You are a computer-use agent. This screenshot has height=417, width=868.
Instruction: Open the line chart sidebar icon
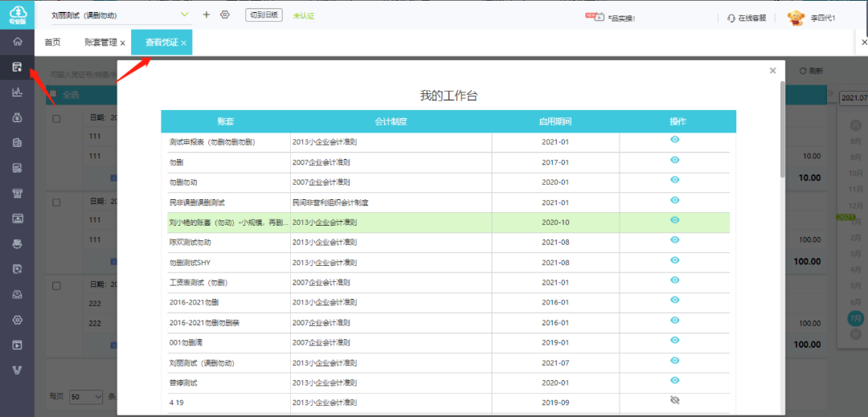[x=17, y=92]
